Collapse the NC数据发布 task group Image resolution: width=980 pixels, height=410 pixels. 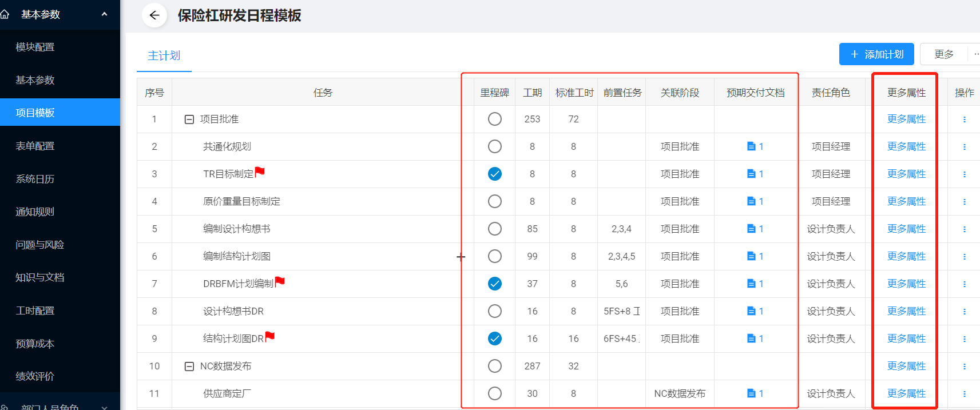coord(189,367)
